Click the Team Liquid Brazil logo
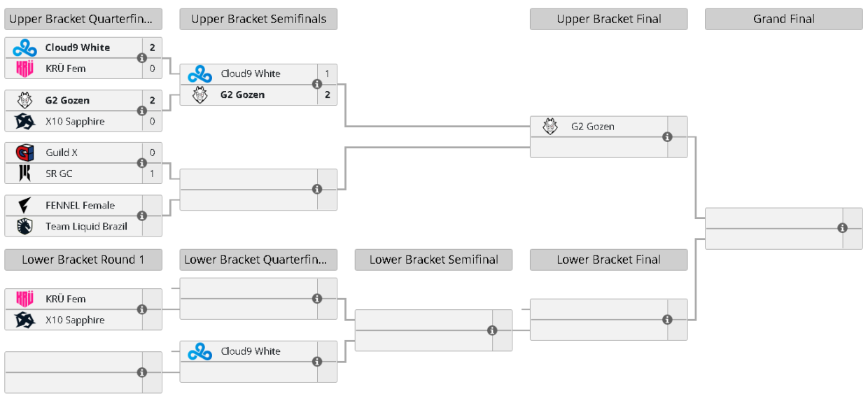 25,226
